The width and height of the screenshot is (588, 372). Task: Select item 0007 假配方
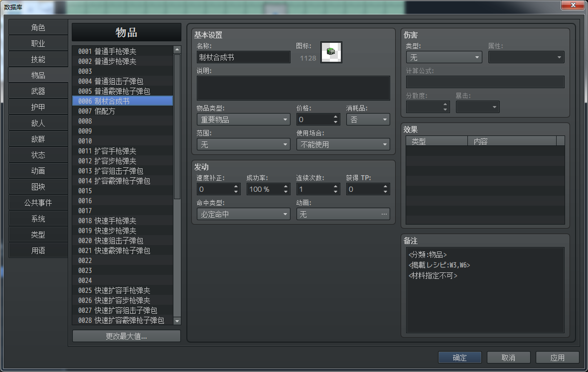coord(123,111)
